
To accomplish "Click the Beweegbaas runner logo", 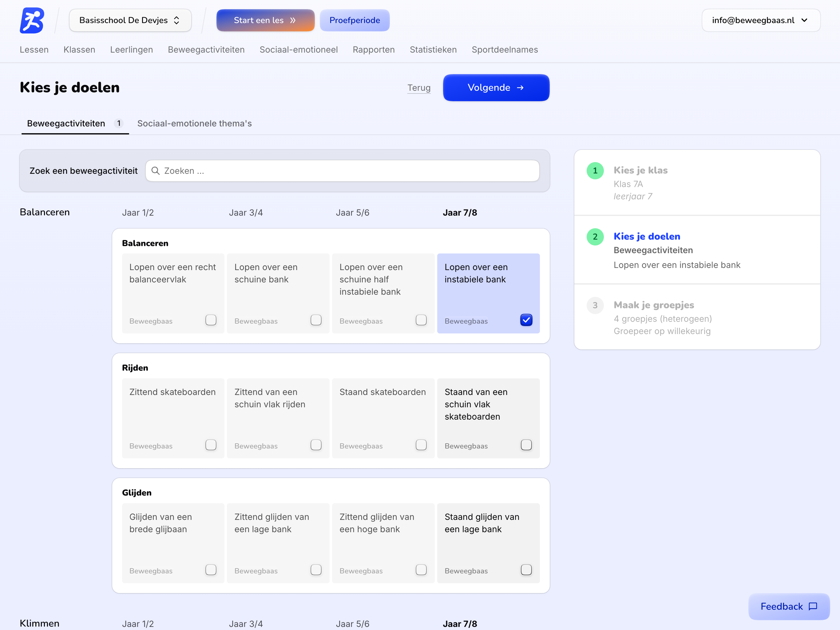I will (32, 21).
